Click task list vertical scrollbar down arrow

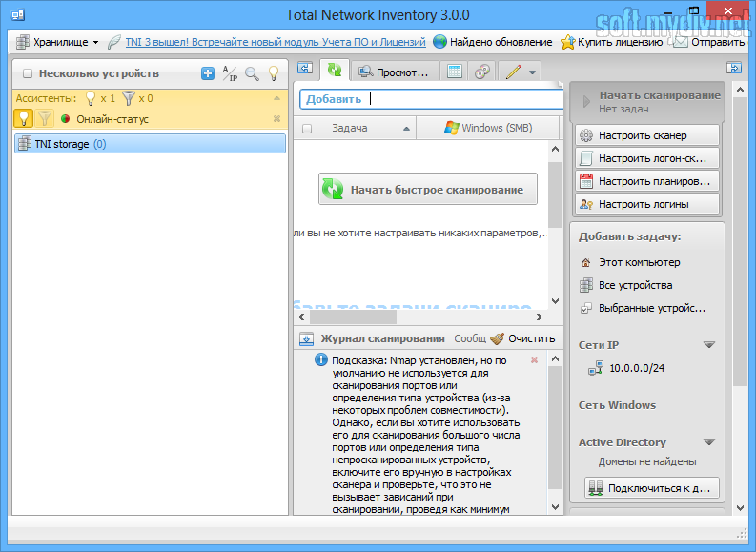556,301
